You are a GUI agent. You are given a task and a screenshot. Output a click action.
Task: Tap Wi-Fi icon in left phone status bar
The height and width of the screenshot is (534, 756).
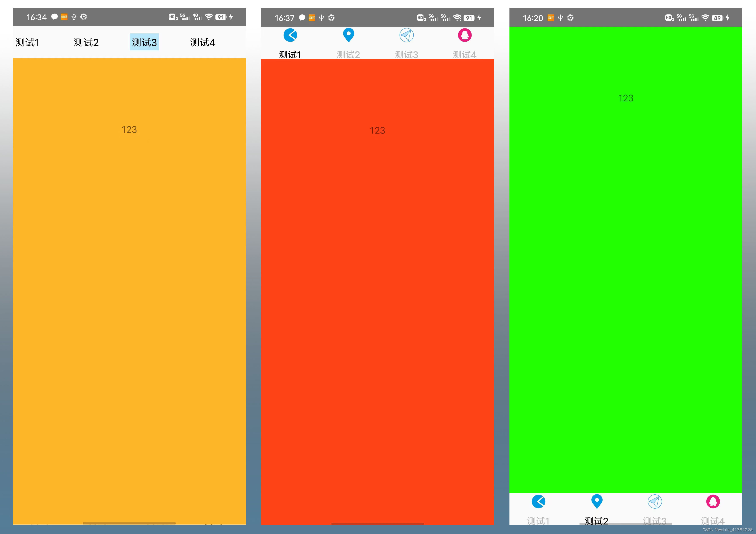(209, 17)
